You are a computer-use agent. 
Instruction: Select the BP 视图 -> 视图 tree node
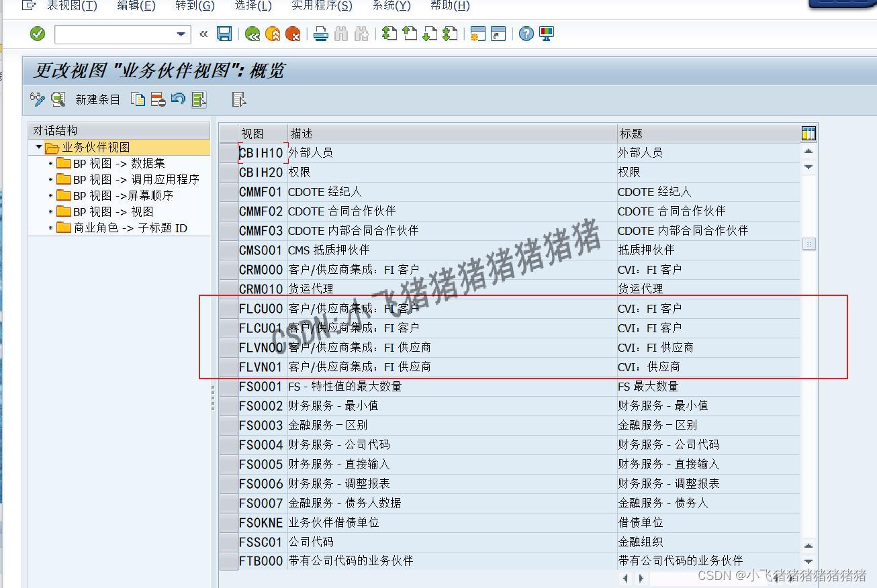click(x=113, y=211)
